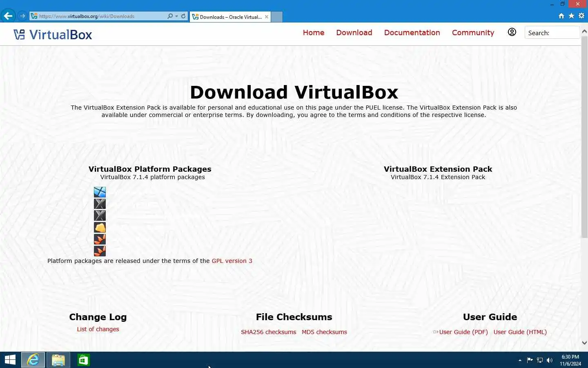Refresh the page with reload icon

coord(183,16)
